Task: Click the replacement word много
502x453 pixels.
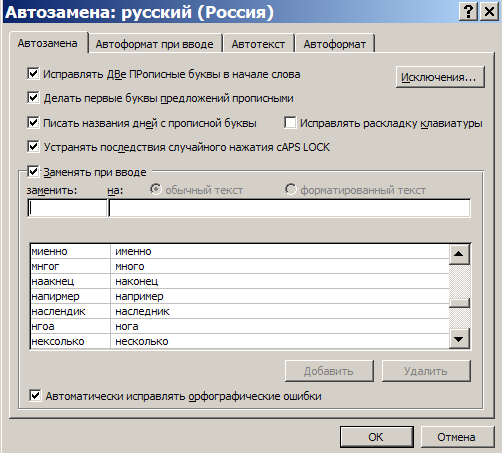Action: click(x=130, y=266)
